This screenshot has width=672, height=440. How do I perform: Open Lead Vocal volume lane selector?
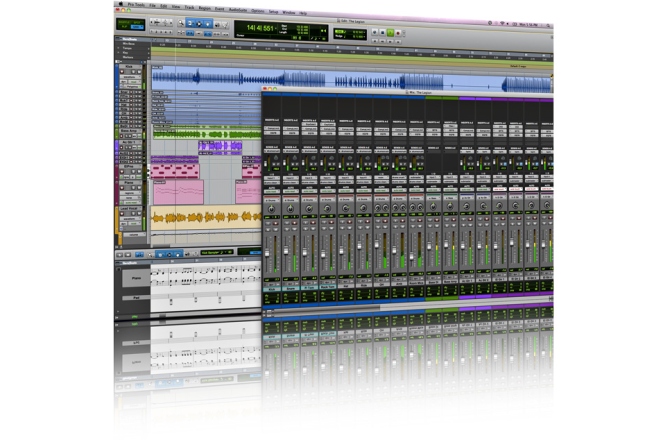[134, 235]
